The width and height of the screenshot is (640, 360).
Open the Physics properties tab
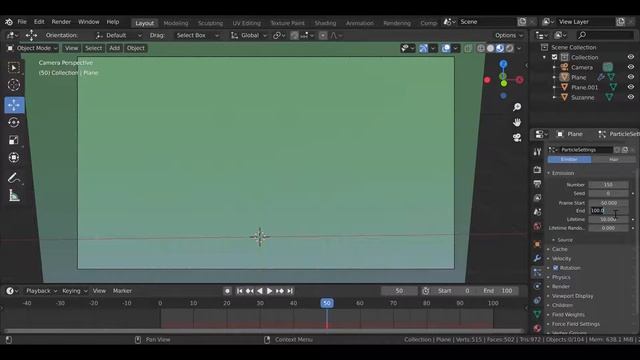point(537,286)
